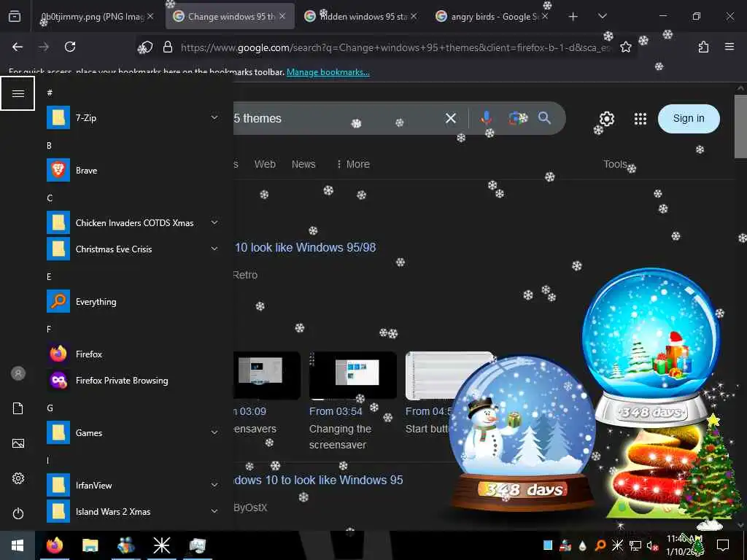747x560 pixels.
Task: Open Chicken Invaders COTDS Xmas folder
Action: pos(134,223)
